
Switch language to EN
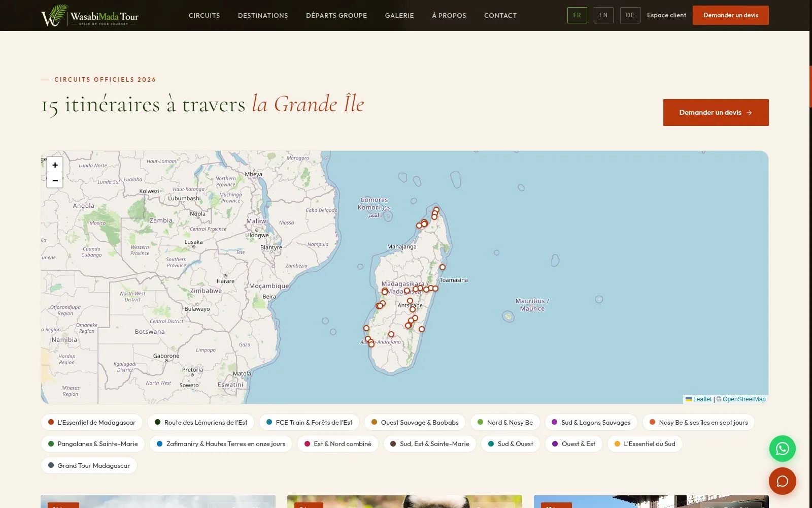point(603,15)
